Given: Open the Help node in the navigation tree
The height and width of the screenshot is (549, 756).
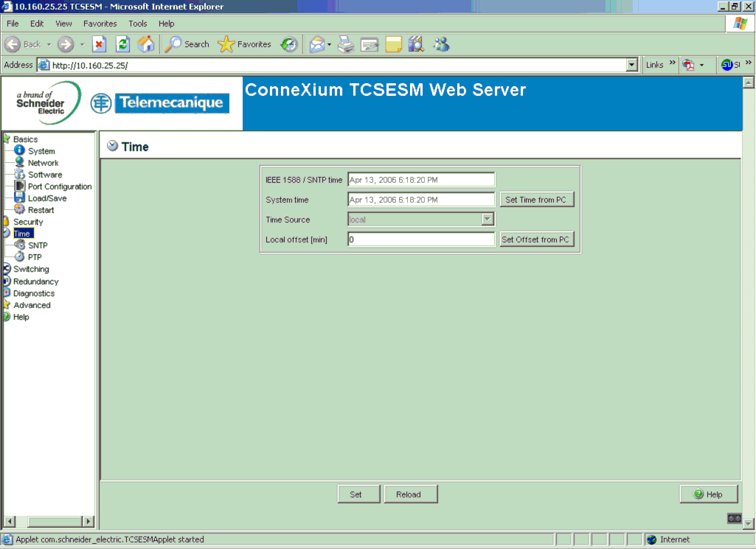Looking at the screenshot, I should coord(21,317).
